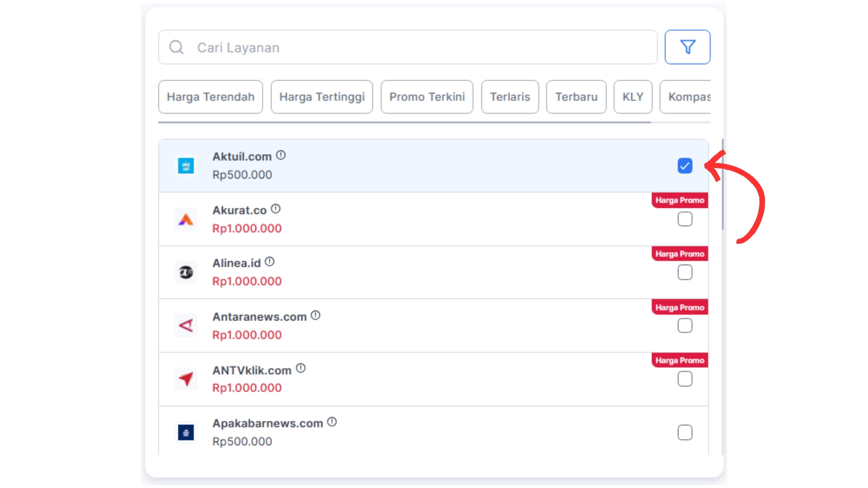This screenshot has height=488, width=868.
Task: Click the Harga Promo badge on ANTVklik.com
Action: point(680,360)
